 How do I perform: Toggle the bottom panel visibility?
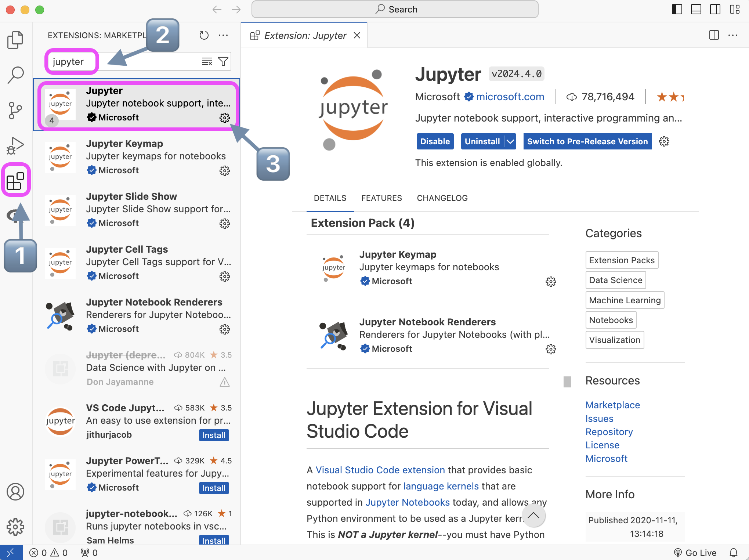point(696,9)
